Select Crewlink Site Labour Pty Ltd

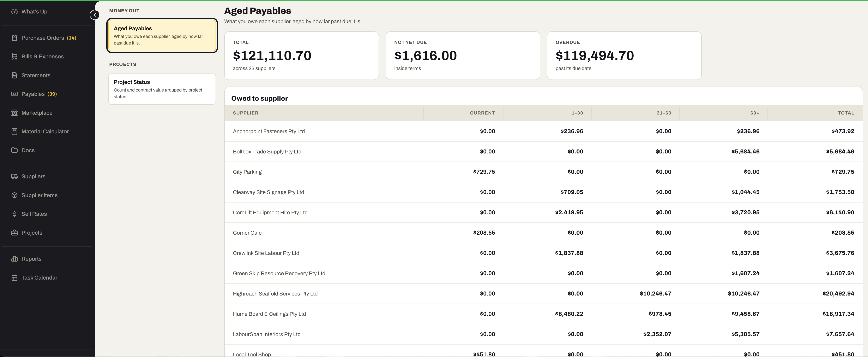coord(543,253)
